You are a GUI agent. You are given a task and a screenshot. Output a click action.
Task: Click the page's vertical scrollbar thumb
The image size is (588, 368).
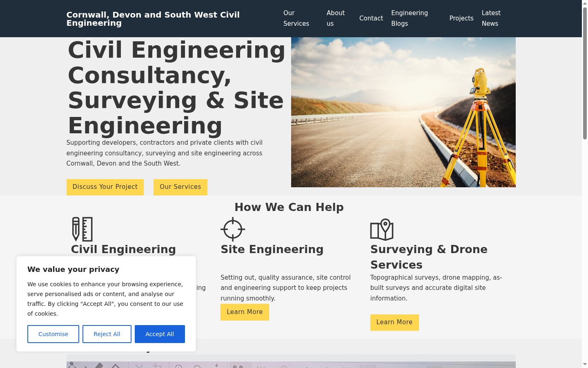pyautogui.click(x=585, y=74)
